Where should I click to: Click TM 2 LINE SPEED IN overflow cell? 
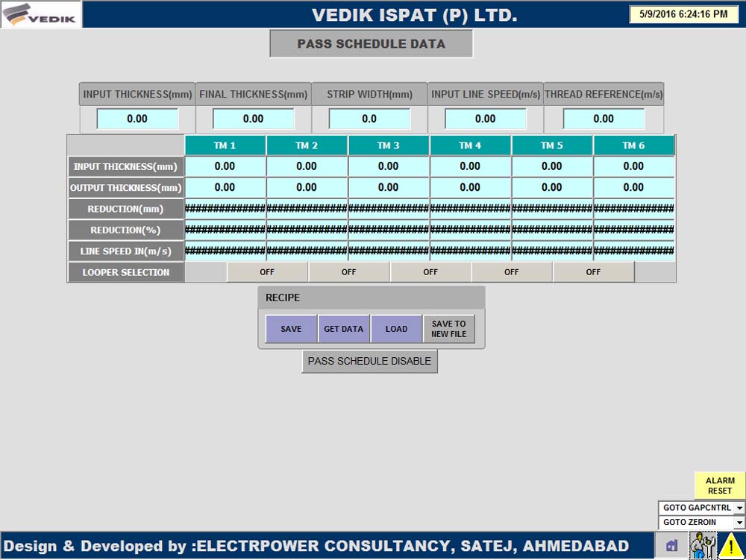pyautogui.click(x=307, y=251)
